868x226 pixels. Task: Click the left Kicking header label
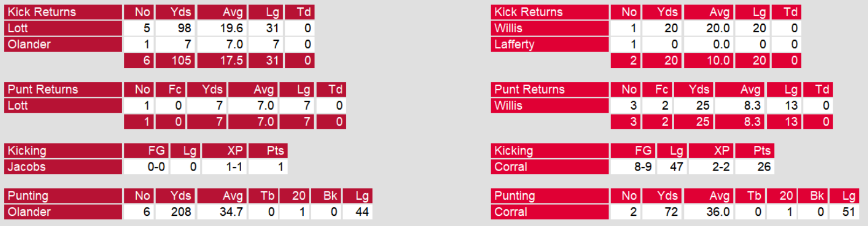pyautogui.click(x=27, y=151)
